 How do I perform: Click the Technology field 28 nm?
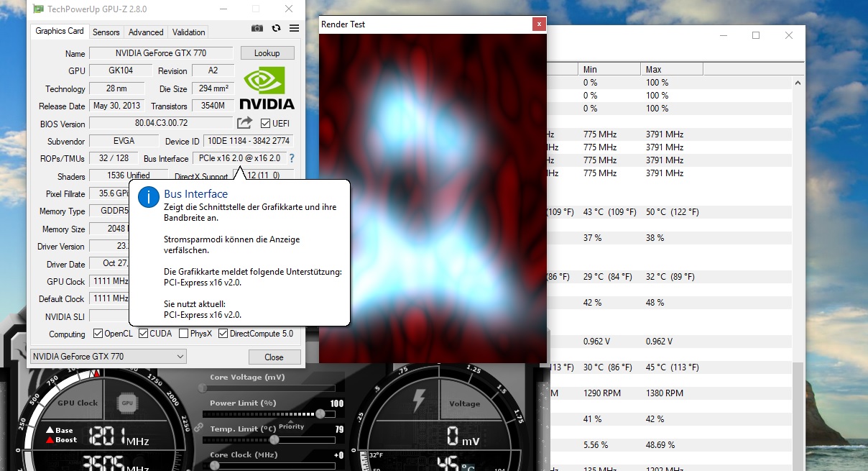coord(116,88)
